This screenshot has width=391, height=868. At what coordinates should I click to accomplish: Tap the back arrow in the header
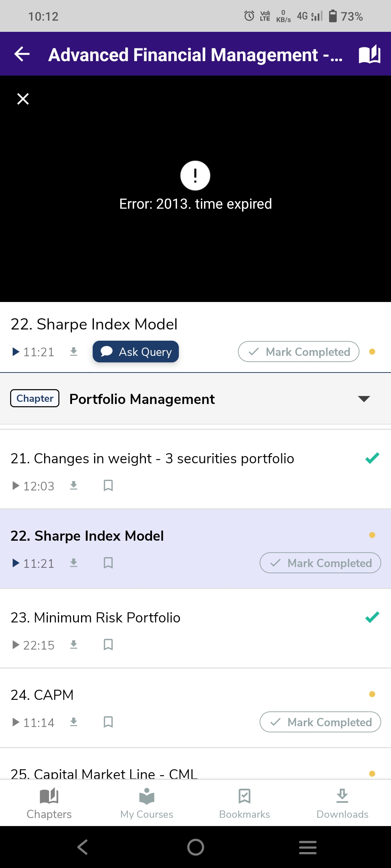click(x=22, y=54)
